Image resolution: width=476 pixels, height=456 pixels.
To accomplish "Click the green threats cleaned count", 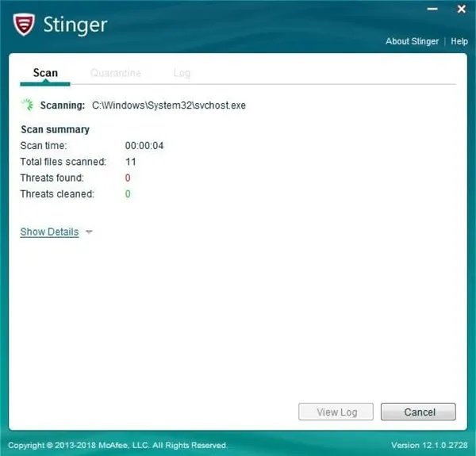I will [x=128, y=194].
